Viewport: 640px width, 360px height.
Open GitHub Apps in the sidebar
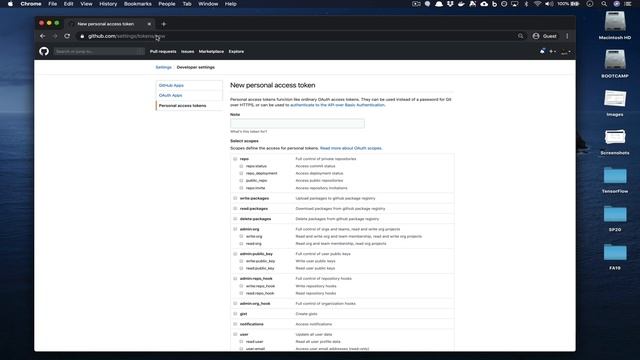pyautogui.click(x=171, y=85)
